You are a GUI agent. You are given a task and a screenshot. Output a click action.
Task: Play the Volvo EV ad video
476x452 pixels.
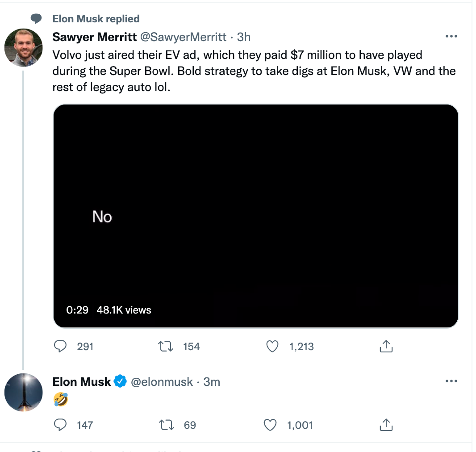[255, 216]
